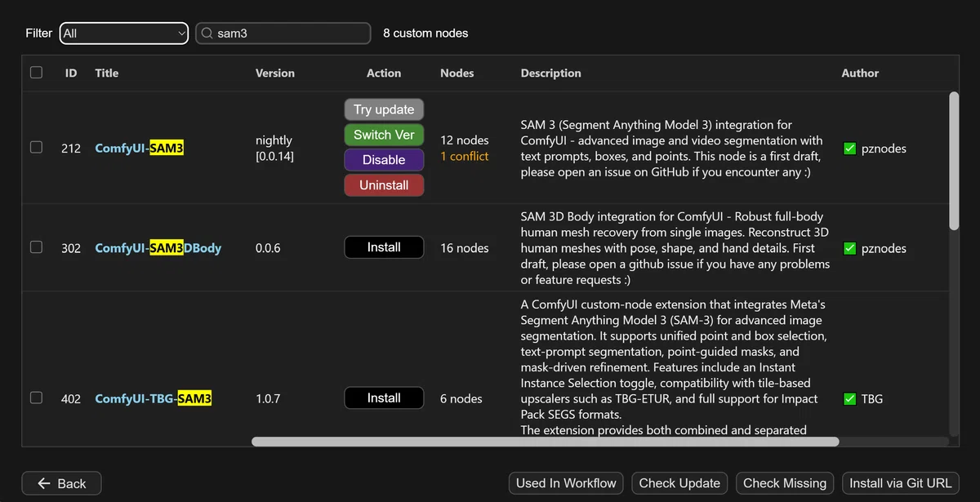Click the Check Missing button
The image size is (980, 502).
[x=785, y=483]
